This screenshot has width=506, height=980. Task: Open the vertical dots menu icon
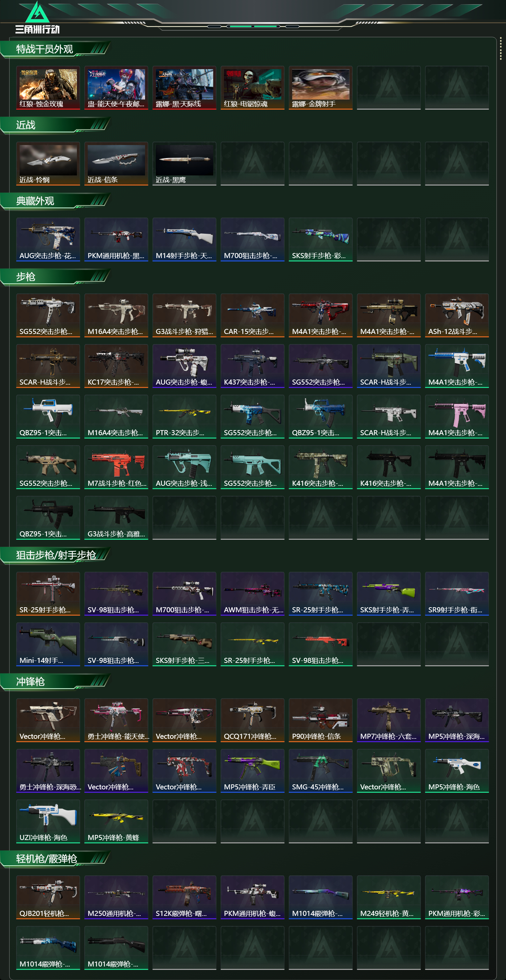501,48
